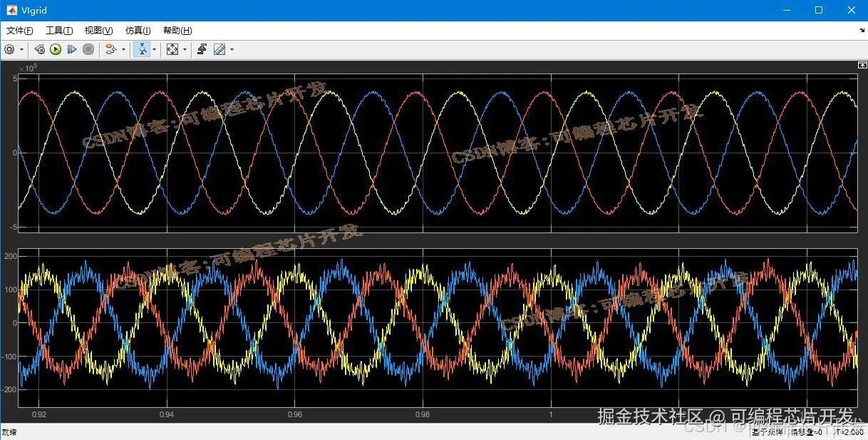Click the x-axis tick label 0.98

point(423,414)
